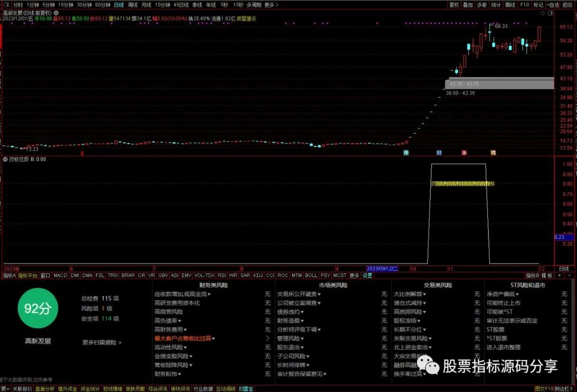The height and width of the screenshot is (392, 577).
Task: Expand the 净资产偏低 risk item
Action: (x=503, y=294)
